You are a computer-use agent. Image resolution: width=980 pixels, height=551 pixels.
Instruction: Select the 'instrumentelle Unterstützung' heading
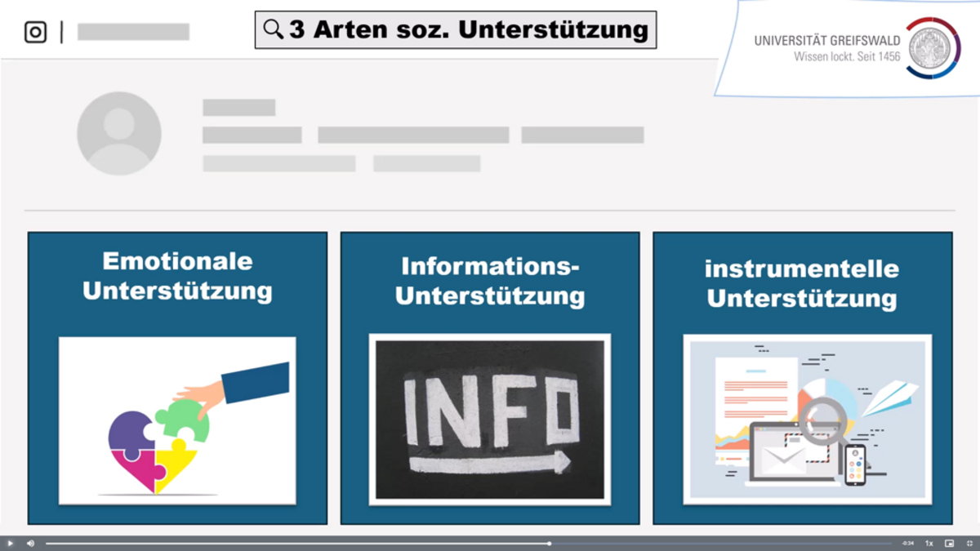pyautogui.click(x=802, y=283)
